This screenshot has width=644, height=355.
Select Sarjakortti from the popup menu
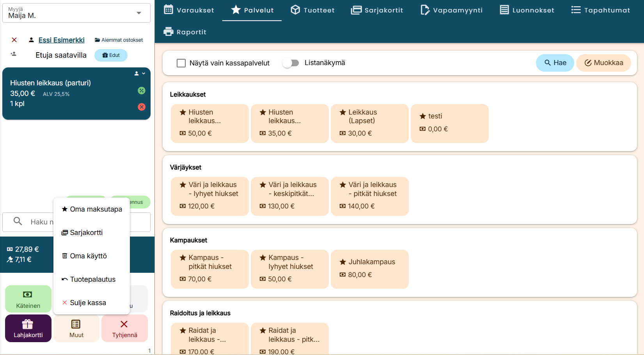86,233
